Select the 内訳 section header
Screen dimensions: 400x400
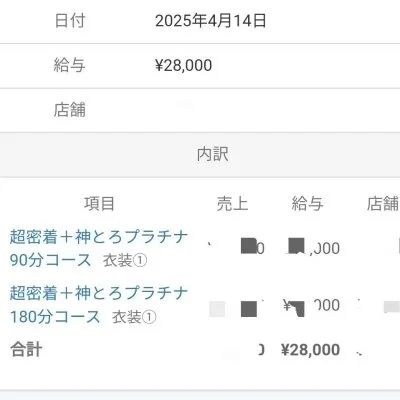[x=213, y=155]
